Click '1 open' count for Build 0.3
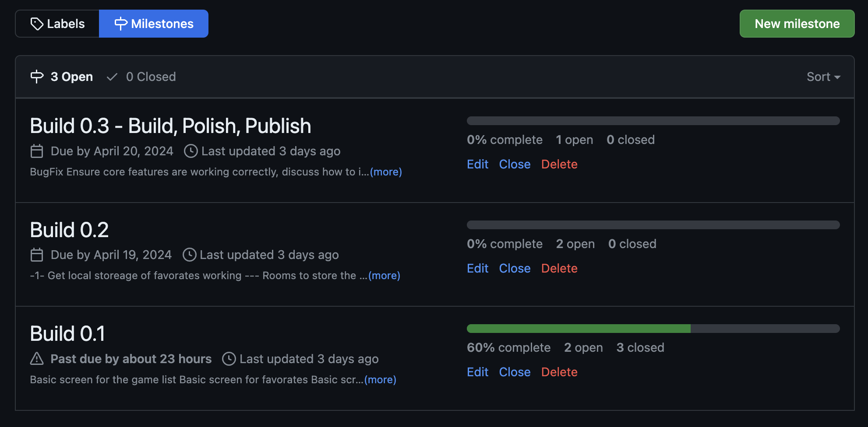 pyautogui.click(x=574, y=140)
